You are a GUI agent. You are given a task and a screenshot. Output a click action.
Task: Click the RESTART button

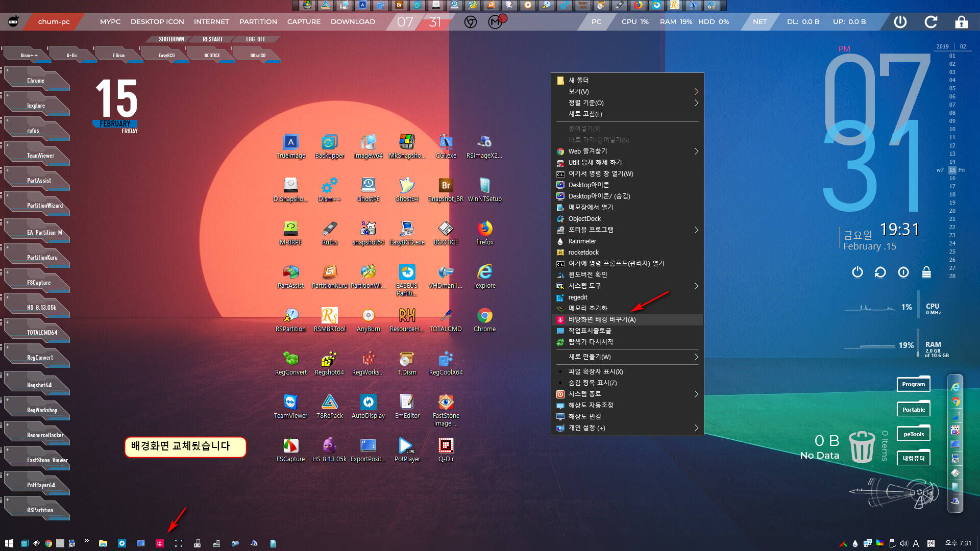tap(212, 39)
